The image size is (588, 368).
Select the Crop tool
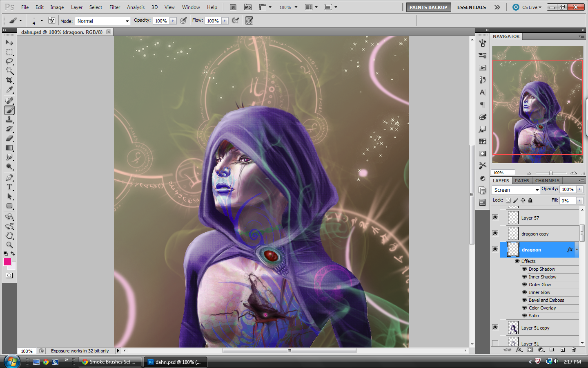pos(9,80)
